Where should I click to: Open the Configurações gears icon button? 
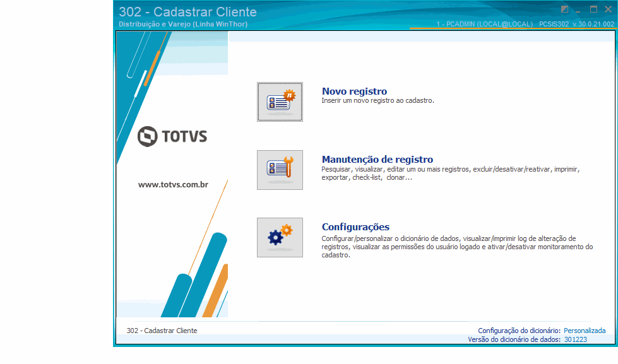tap(280, 238)
